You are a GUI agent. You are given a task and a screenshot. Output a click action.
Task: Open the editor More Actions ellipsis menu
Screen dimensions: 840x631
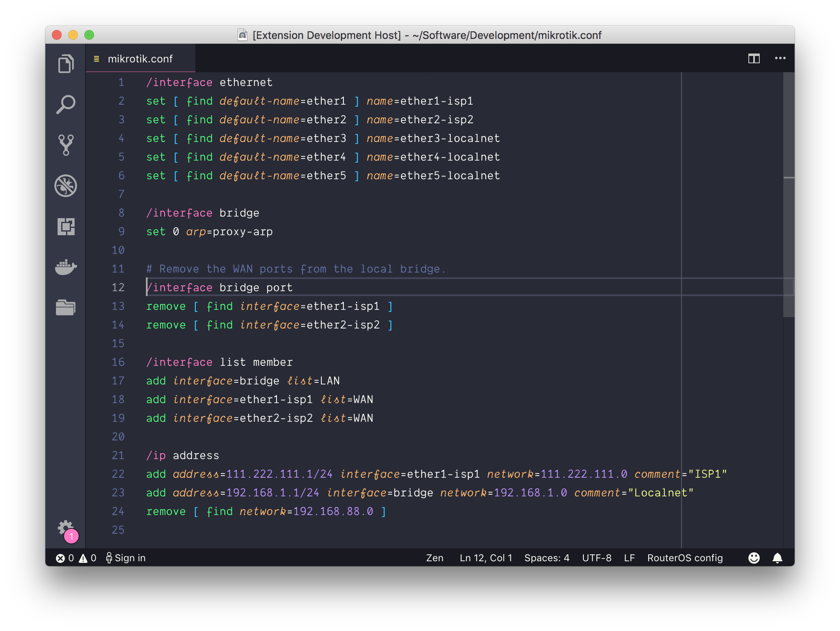tap(780, 58)
